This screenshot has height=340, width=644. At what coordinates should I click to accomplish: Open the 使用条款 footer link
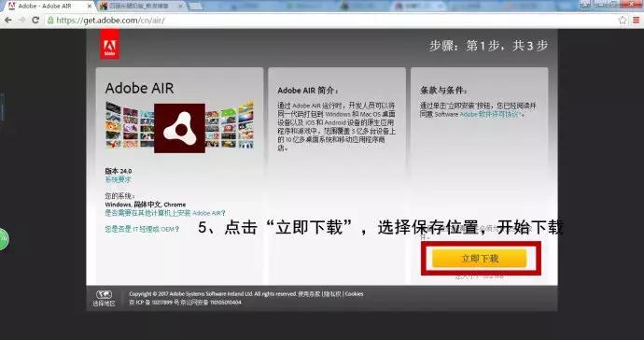coord(309,294)
